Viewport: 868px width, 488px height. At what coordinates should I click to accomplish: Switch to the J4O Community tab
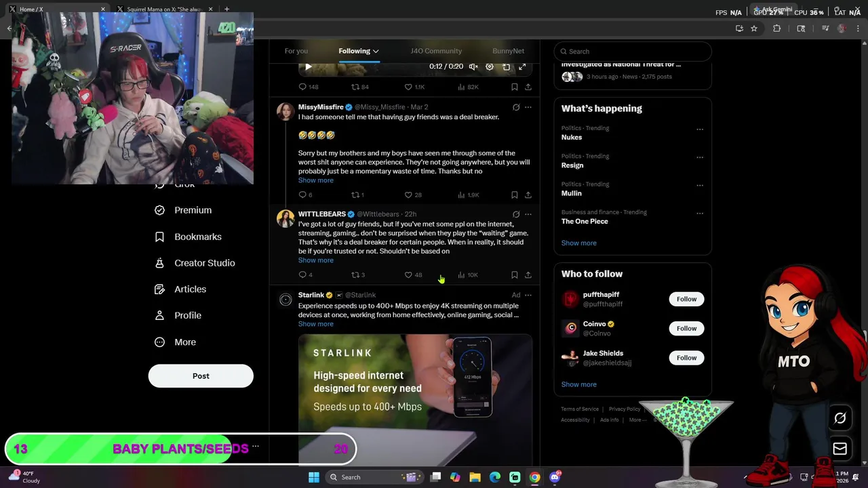(x=436, y=51)
